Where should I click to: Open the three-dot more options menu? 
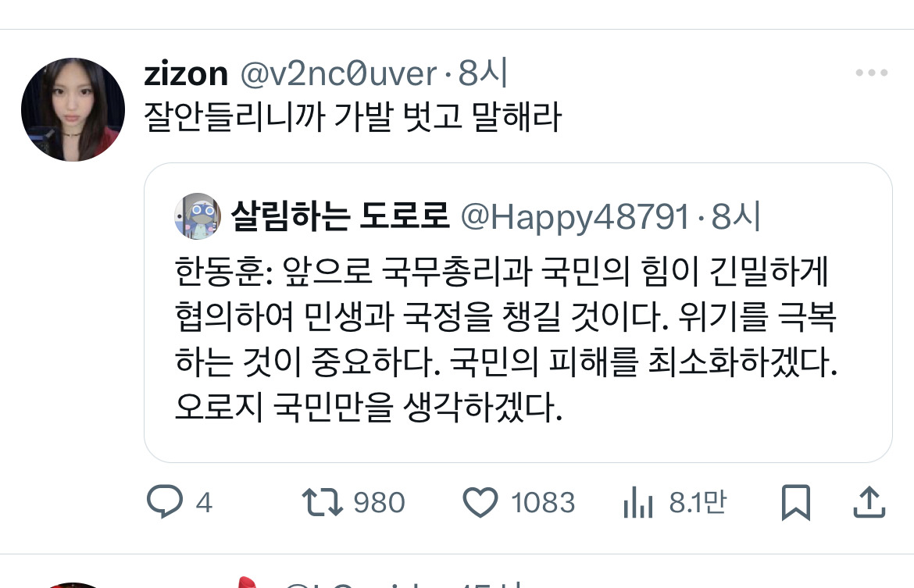click(x=872, y=73)
